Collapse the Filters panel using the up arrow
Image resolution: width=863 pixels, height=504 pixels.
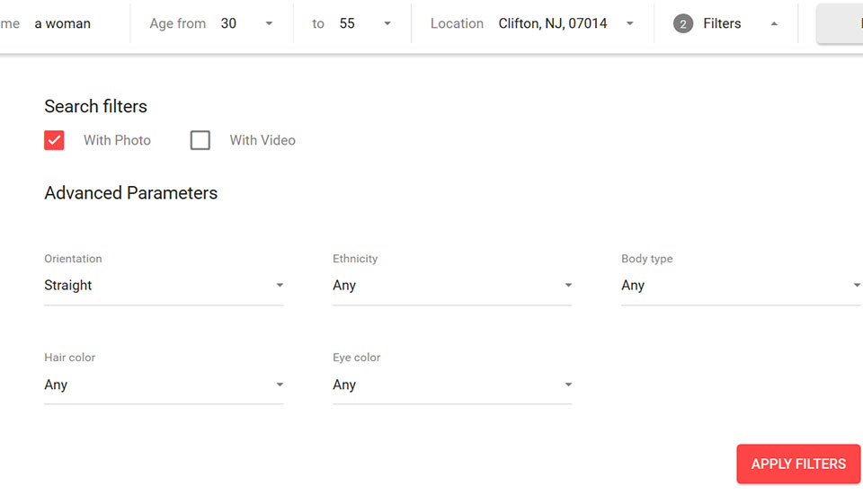tap(774, 24)
